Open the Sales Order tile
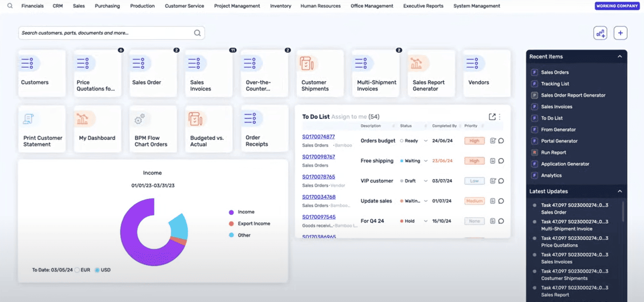This screenshot has height=302, width=644. [153, 73]
